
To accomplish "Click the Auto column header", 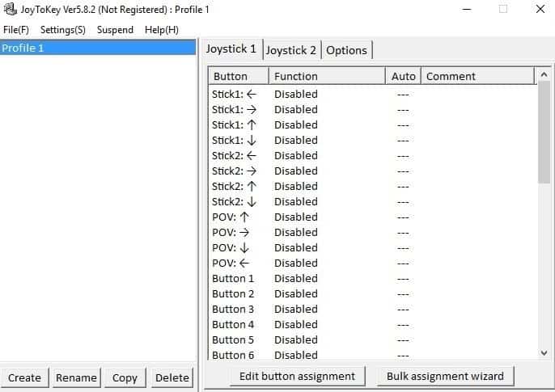I will [404, 76].
